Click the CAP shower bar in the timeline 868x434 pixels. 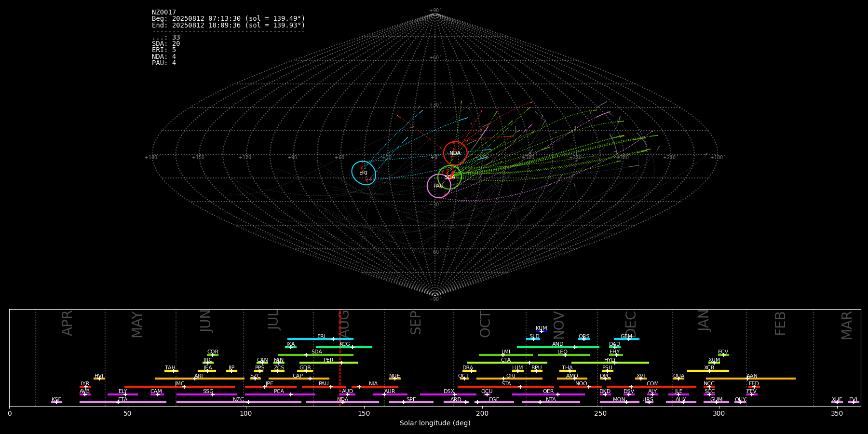coord(299,379)
